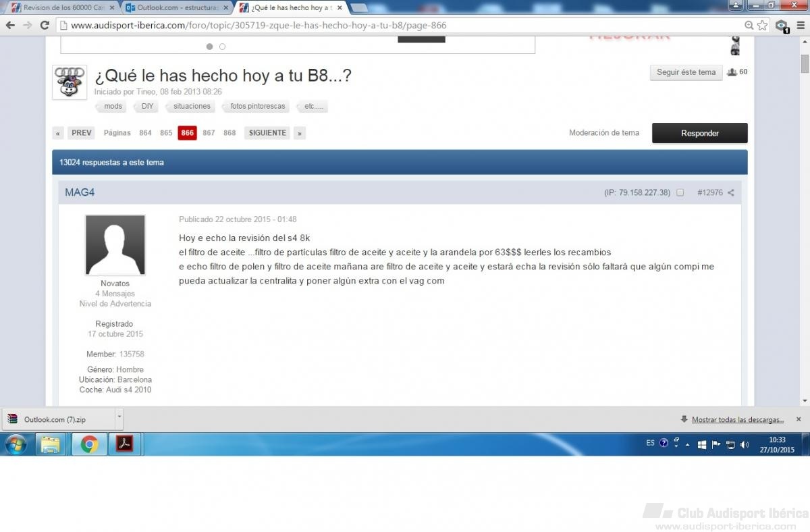
Task: Click the Audi cow forum avatar thumbnail
Action: pyautogui.click(x=70, y=82)
